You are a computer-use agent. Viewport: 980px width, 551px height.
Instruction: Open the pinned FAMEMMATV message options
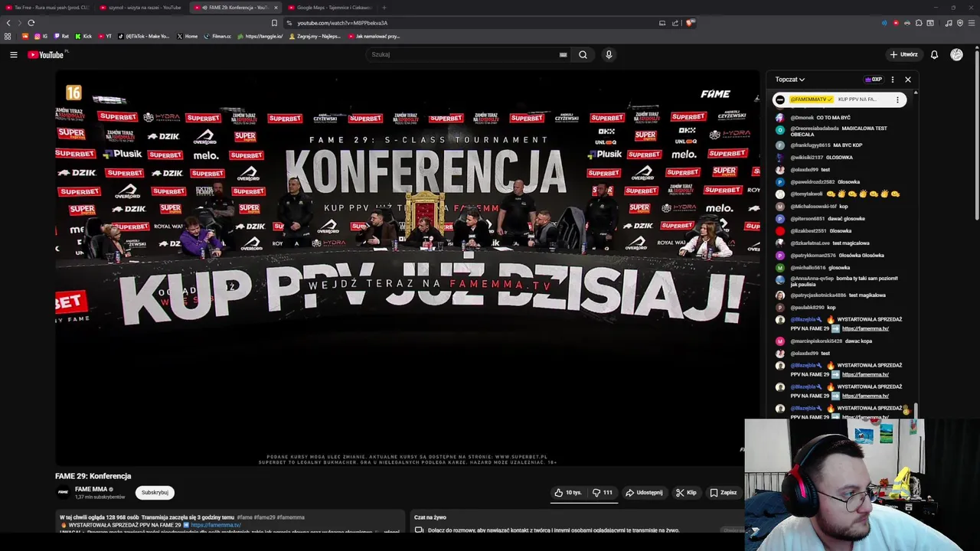897,99
